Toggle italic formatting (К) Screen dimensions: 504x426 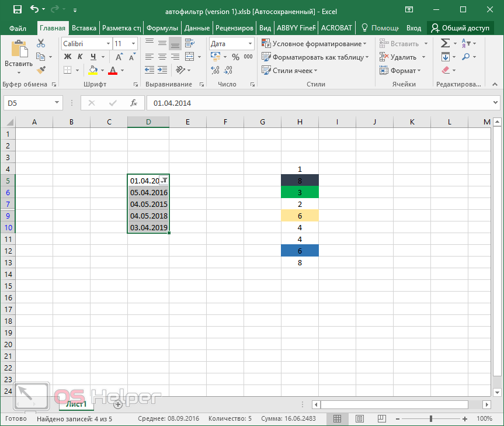(79, 57)
